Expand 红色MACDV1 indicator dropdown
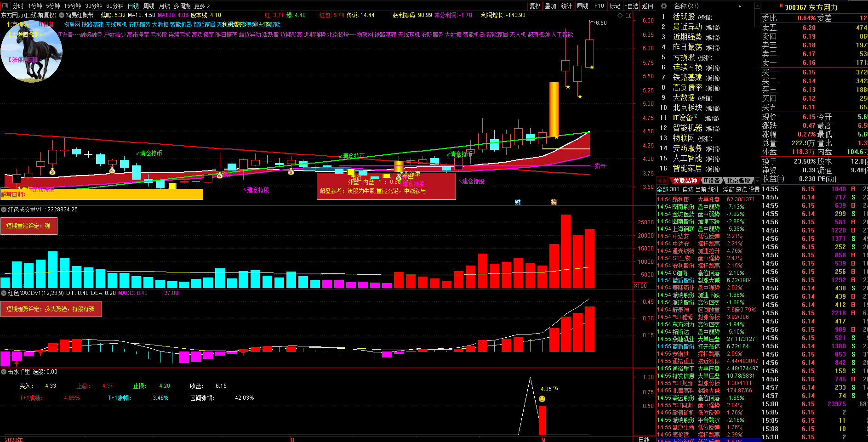The height and width of the screenshot is (442, 868). click(4, 293)
